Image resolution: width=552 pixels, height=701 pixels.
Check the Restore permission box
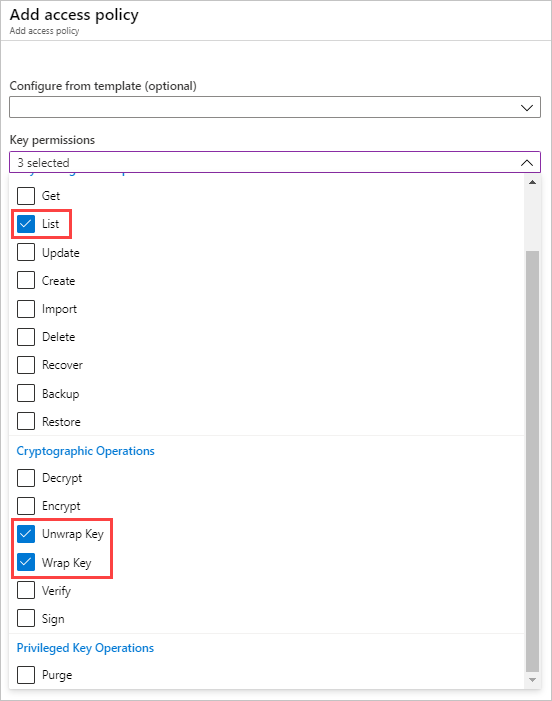[26, 421]
